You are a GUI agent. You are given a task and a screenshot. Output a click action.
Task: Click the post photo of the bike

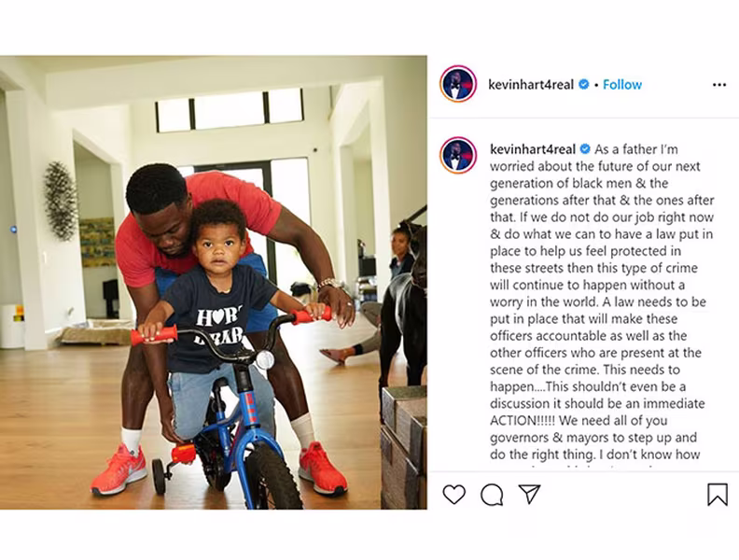[x=214, y=283]
